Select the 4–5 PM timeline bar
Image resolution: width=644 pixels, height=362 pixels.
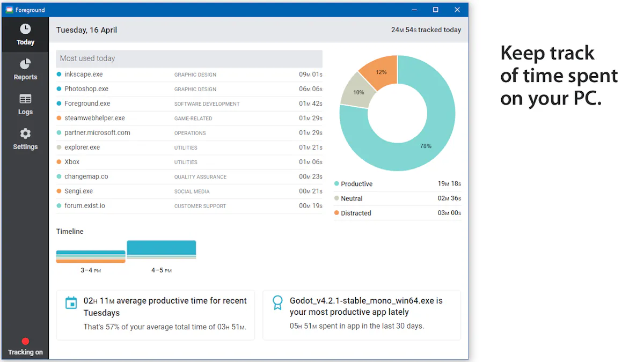click(162, 250)
